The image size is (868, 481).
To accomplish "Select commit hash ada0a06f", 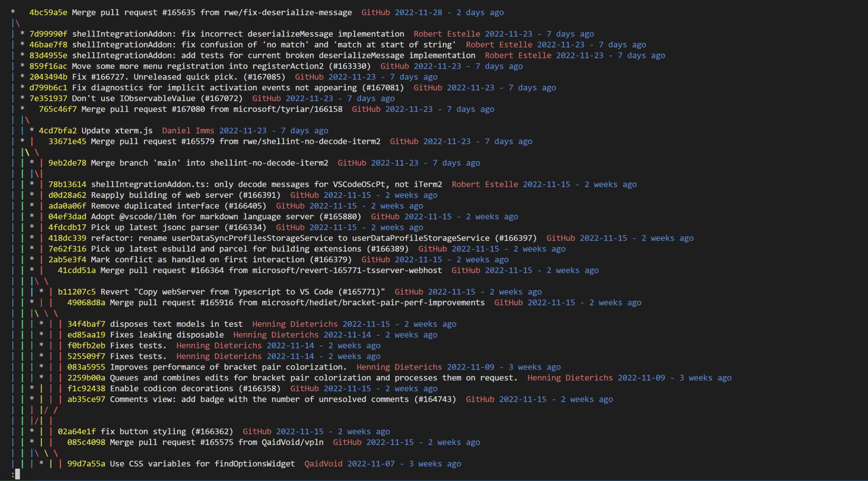I will (x=67, y=206).
